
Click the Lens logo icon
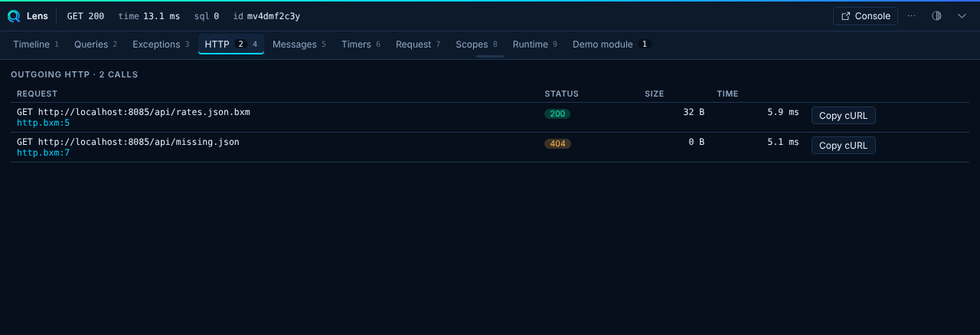tap(14, 16)
